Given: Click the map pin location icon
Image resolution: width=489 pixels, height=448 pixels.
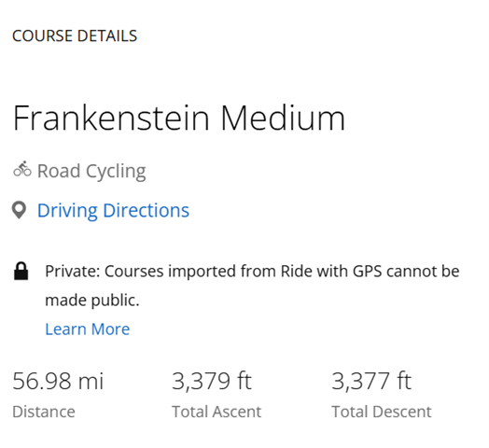Looking at the screenshot, I should [x=19, y=210].
